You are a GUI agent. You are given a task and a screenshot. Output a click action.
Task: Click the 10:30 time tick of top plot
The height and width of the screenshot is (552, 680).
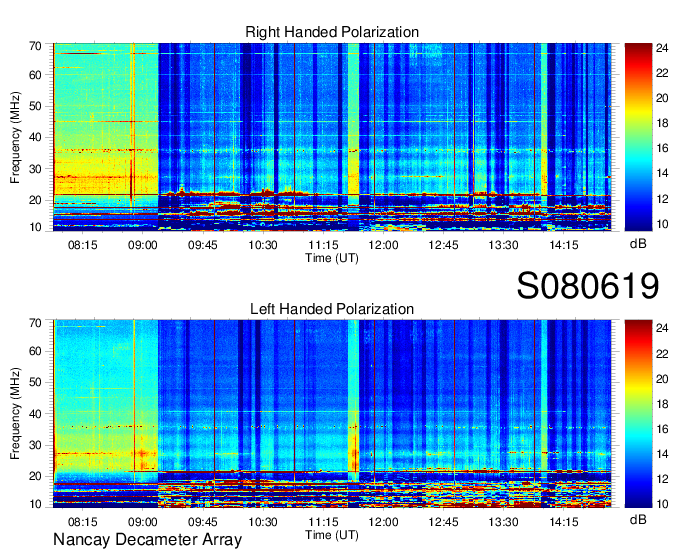(263, 245)
